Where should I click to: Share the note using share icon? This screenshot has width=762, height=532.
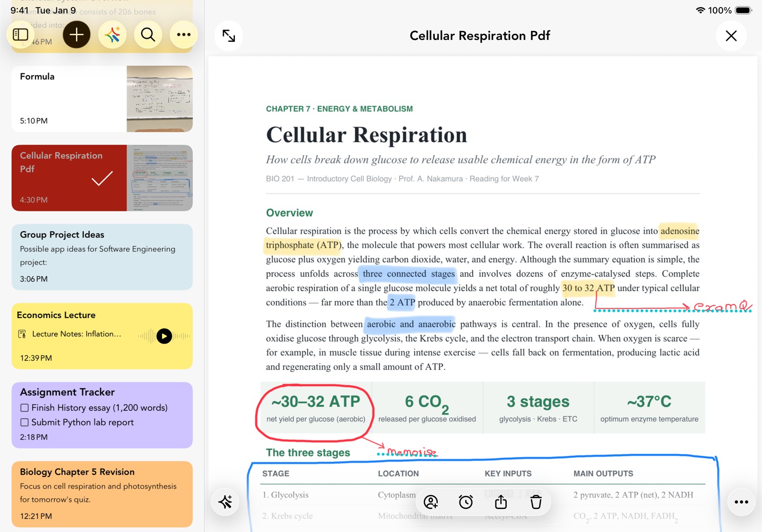click(501, 502)
